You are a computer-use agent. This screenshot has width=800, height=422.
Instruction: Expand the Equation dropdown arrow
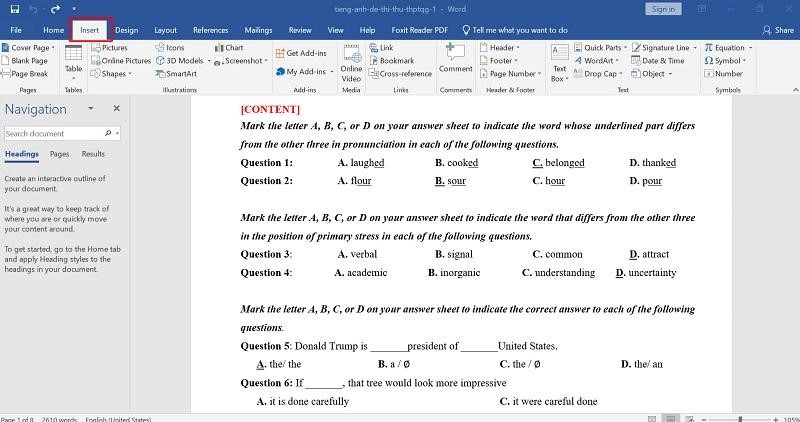click(751, 47)
